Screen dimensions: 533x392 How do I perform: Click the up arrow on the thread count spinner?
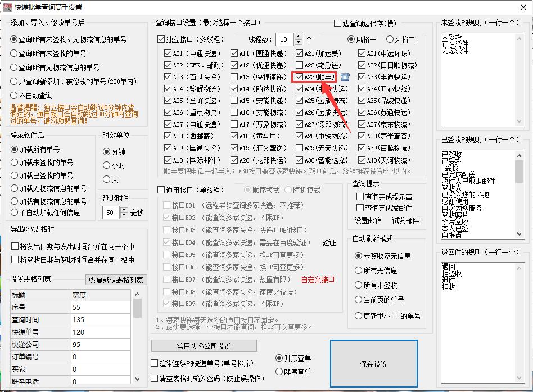coord(299,36)
